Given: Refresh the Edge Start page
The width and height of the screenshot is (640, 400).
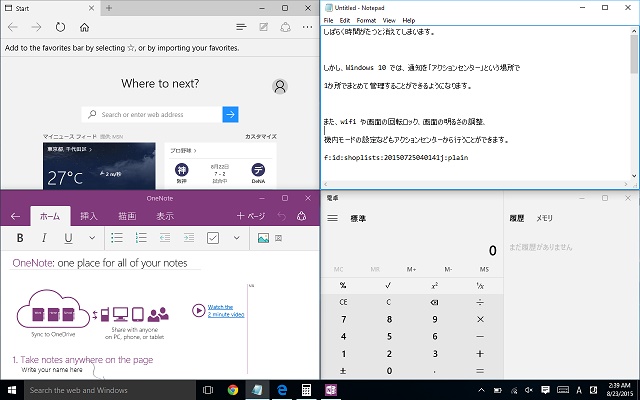Looking at the screenshot, I should coord(60,27).
